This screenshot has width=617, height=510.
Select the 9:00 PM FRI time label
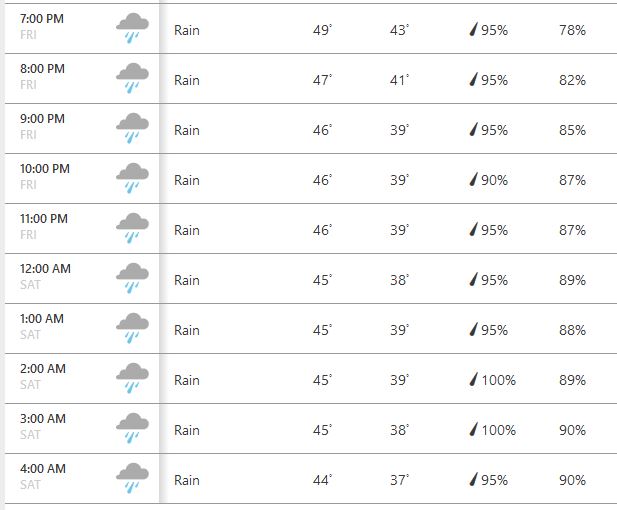pyautogui.click(x=42, y=119)
